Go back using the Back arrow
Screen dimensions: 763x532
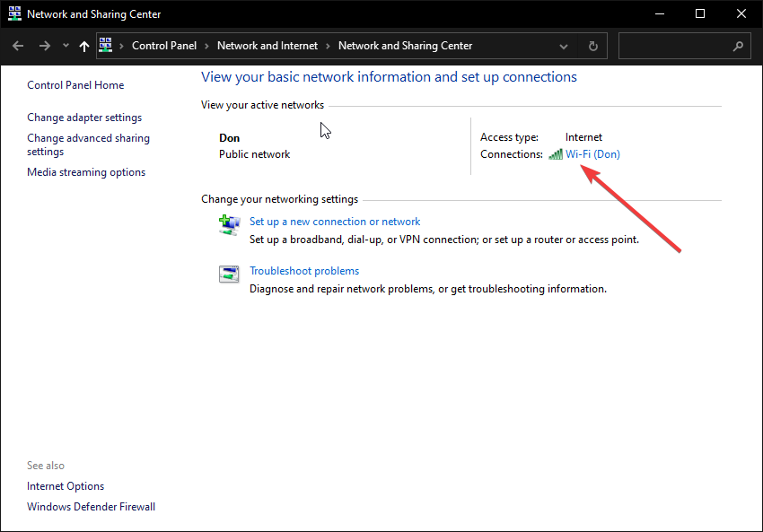point(18,46)
